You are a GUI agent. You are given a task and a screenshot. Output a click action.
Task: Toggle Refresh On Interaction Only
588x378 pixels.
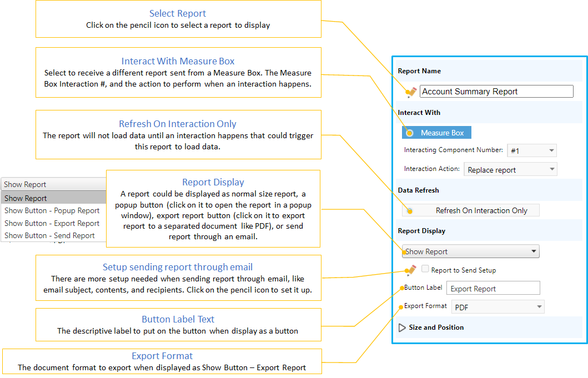click(470, 210)
